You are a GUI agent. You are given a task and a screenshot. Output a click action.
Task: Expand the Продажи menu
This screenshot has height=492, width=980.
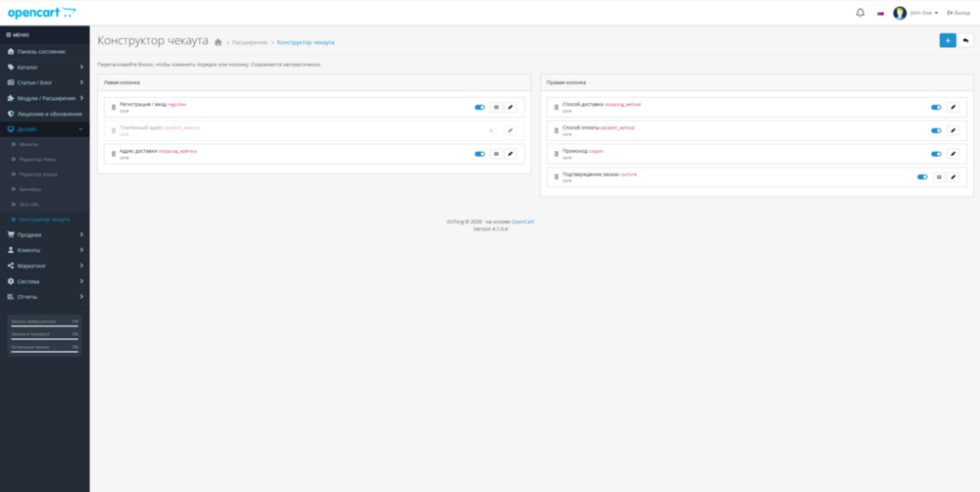coord(45,235)
